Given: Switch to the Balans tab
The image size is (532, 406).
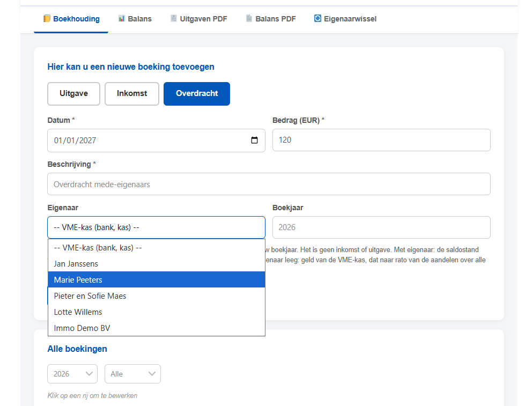Looking at the screenshot, I should [135, 19].
